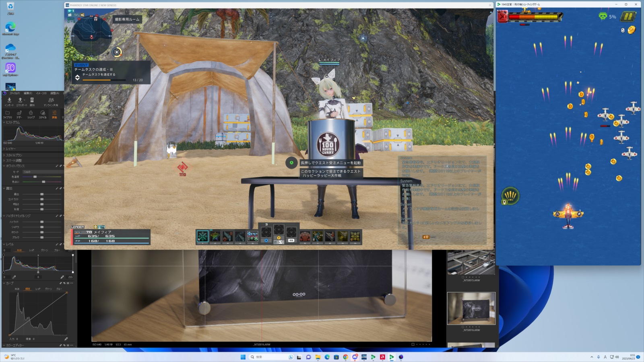Screen dimensions: 644x362
Task: Select the _NTS0016.ARW thumbnail
Action: pyautogui.click(x=471, y=308)
